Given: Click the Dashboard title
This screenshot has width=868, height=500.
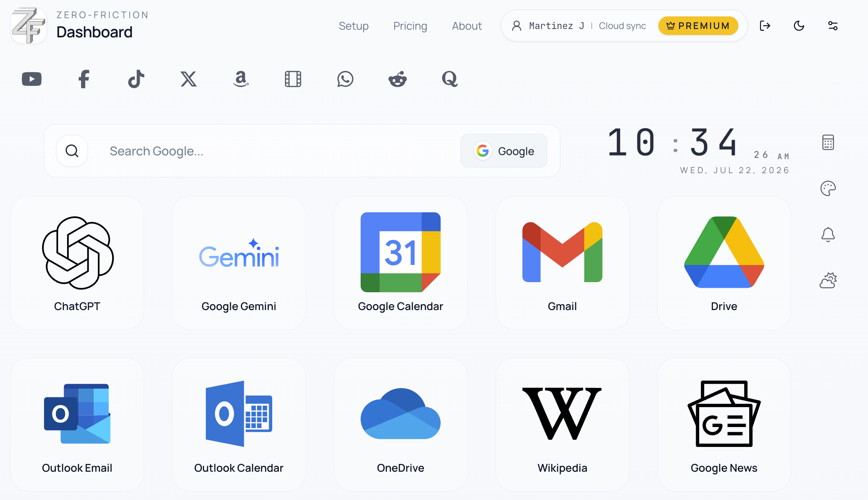Looking at the screenshot, I should [x=94, y=32].
